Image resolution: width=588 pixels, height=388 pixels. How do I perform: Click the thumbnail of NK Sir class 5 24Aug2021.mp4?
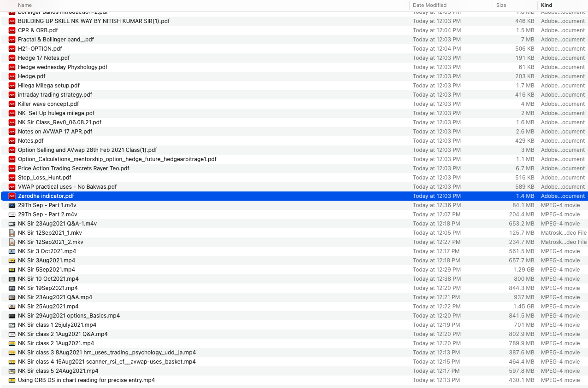[x=12, y=371]
